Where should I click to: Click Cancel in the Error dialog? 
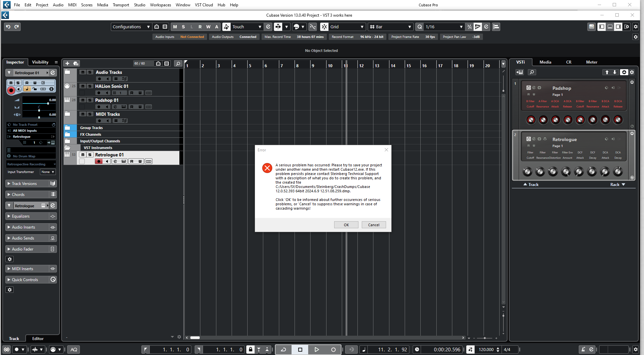[x=374, y=225]
